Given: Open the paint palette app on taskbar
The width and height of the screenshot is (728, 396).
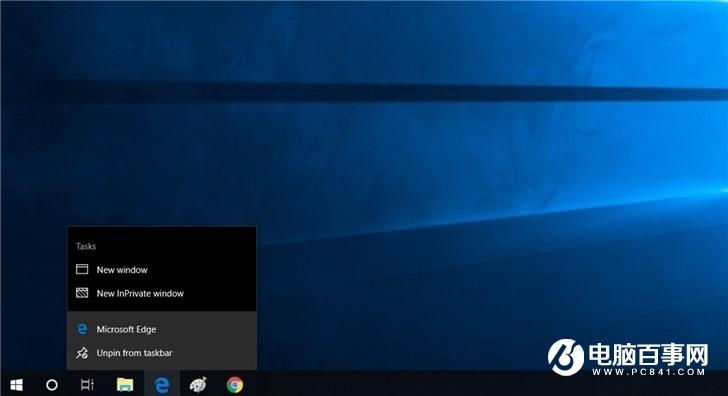Looking at the screenshot, I should tap(198, 384).
